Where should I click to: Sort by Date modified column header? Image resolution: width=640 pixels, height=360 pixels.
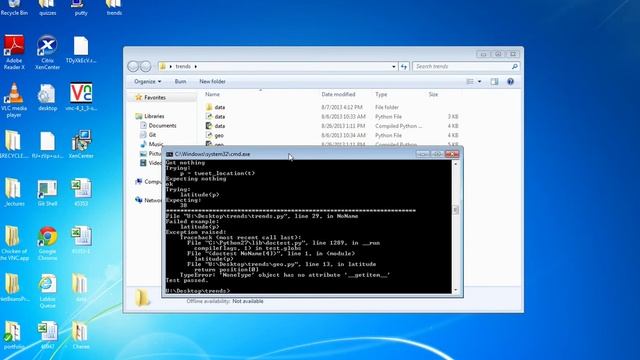pos(338,94)
